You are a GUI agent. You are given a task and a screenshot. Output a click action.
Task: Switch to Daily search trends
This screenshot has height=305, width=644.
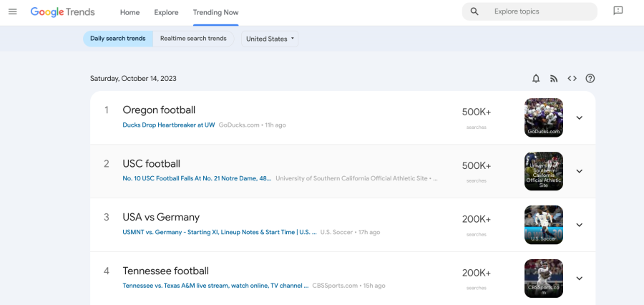[118, 39]
